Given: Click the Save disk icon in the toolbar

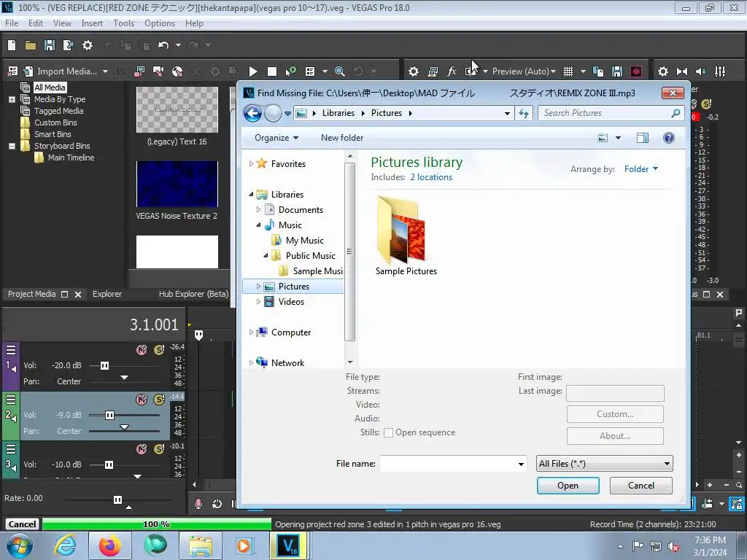Looking at the screenshot, I should (x=49, y=45).
